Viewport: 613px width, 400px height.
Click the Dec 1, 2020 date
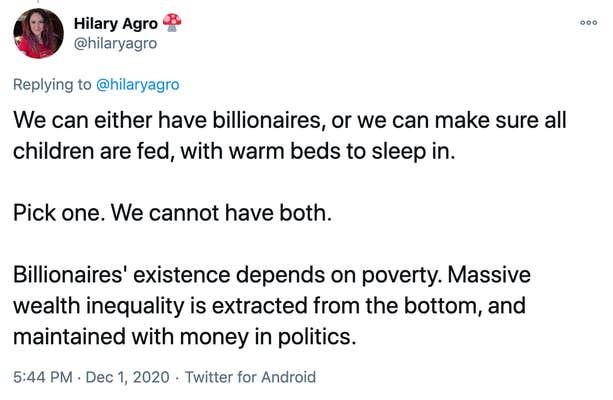pos(127,377)
